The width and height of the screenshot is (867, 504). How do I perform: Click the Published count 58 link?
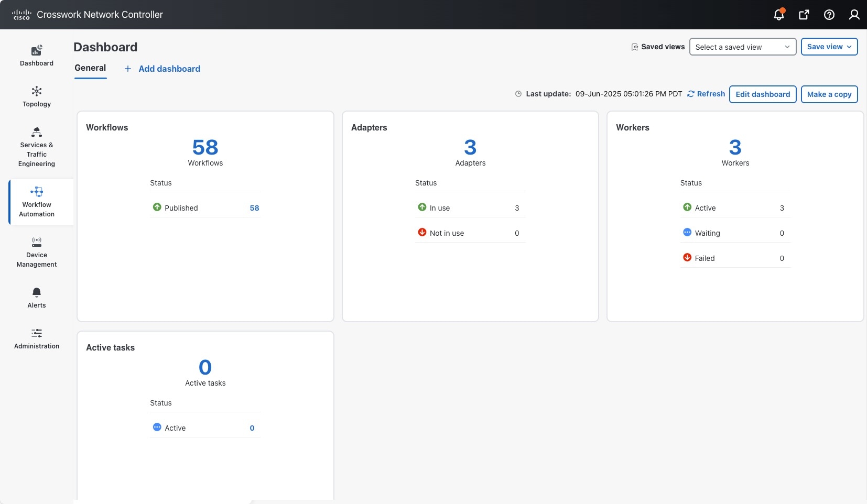click(254, 208)
